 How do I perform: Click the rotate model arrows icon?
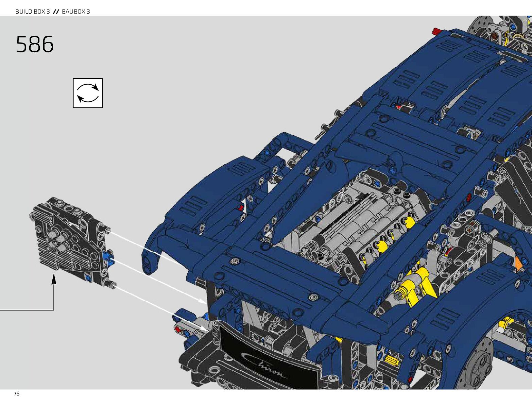[88, 93]
